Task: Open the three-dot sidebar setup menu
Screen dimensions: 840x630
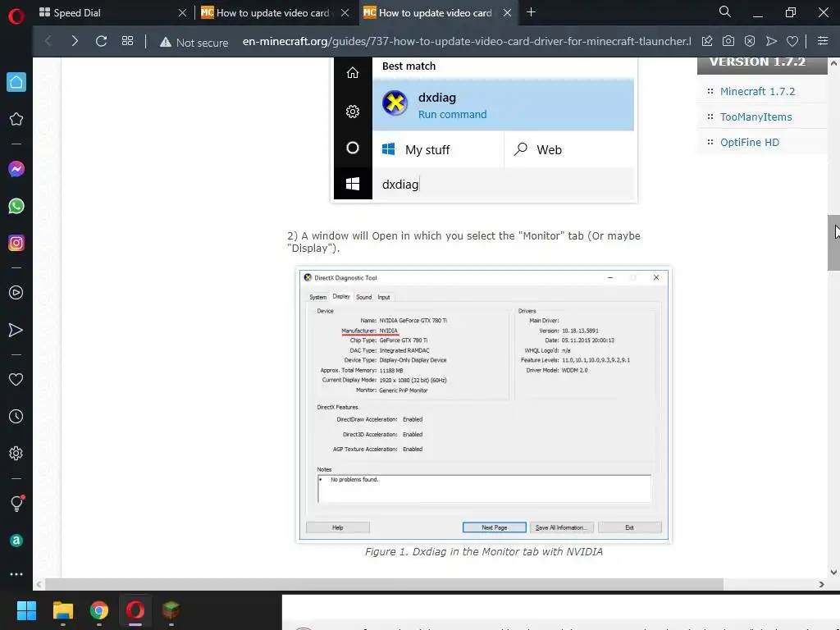Action: [16, 573]
